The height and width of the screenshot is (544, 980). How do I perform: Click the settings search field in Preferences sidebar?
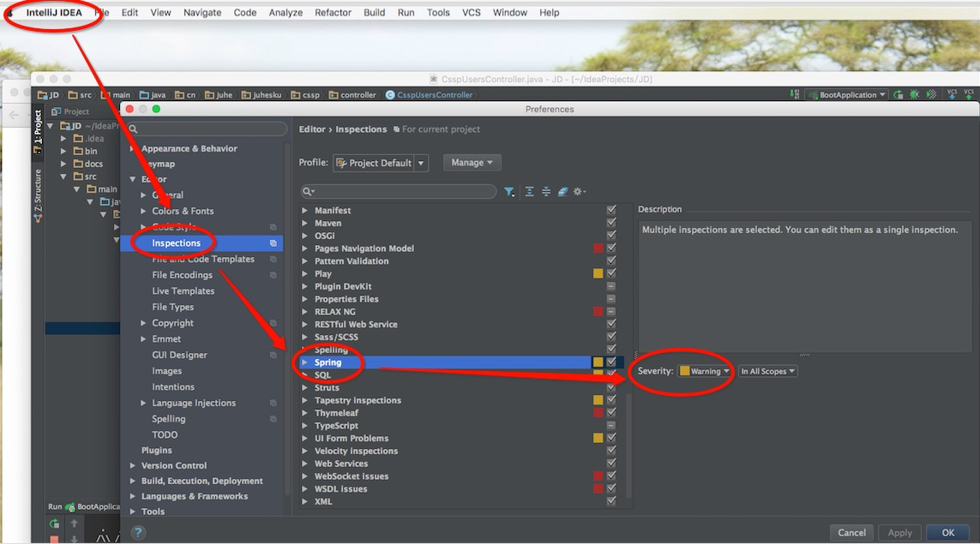[207, 129]
